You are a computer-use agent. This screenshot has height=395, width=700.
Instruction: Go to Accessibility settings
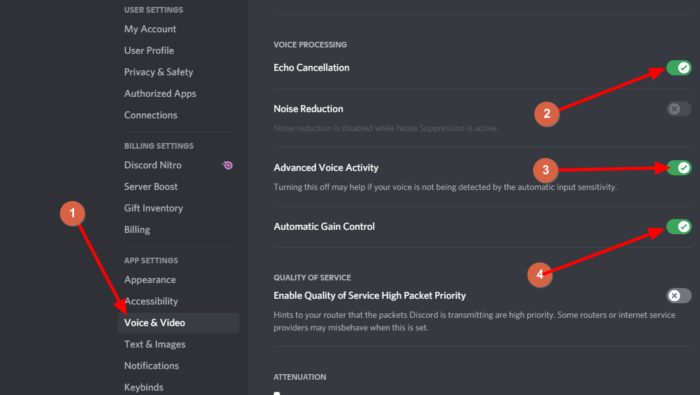(x=151, y=301)
